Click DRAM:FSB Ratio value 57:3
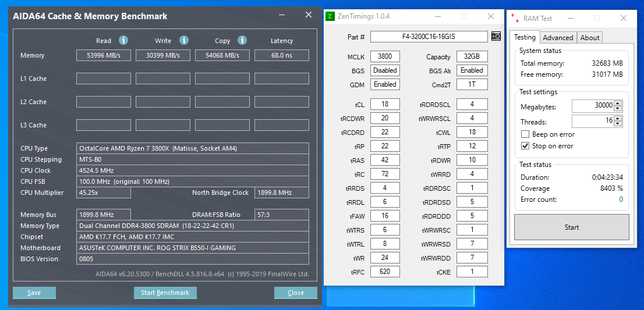 (x=282, y=215)
